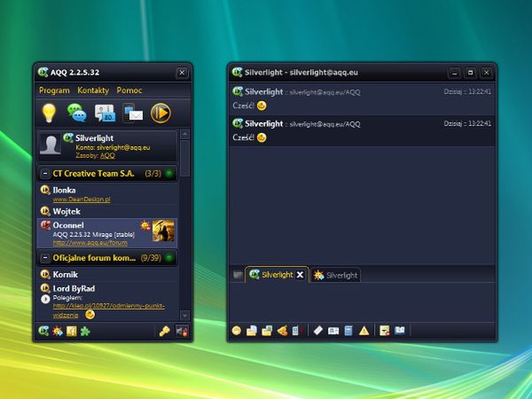Open the phone and envelope messaging icon
The width and height of the screenshot is (532, 399).
click(133, 113)
